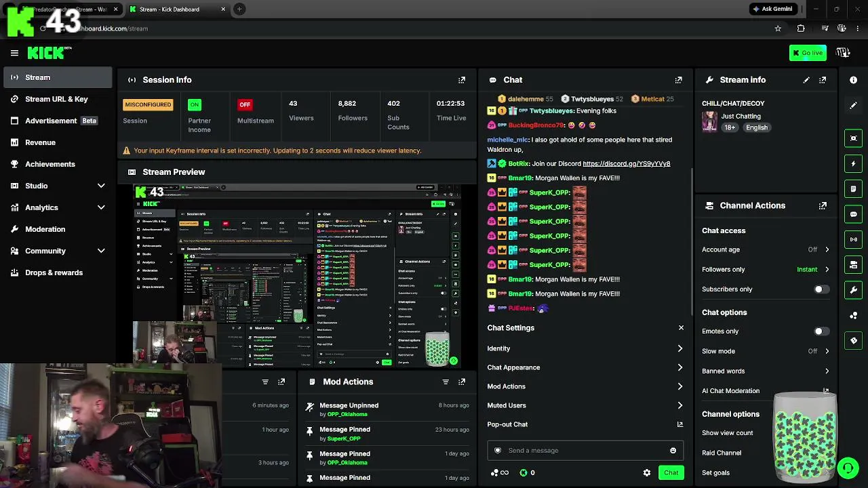Screen dimensions: 868x488
Task: Switch to Stream - Kick Dashboard browser tab
Action: pyautogui.click(x=178, y=9)
